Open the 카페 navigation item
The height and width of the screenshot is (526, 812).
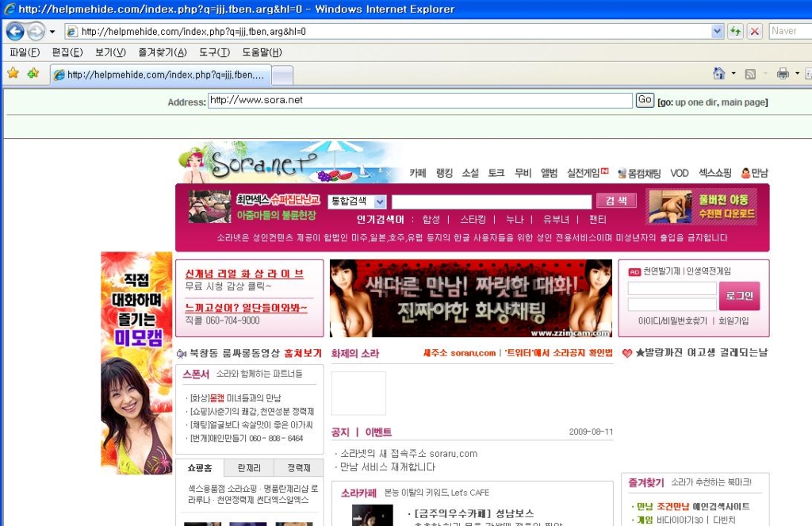[x=417, y=173]
